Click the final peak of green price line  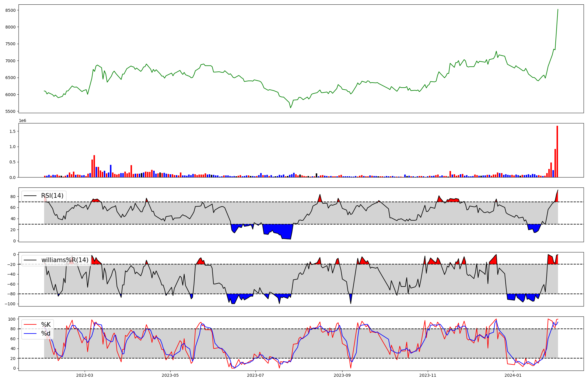pos(558,10)
